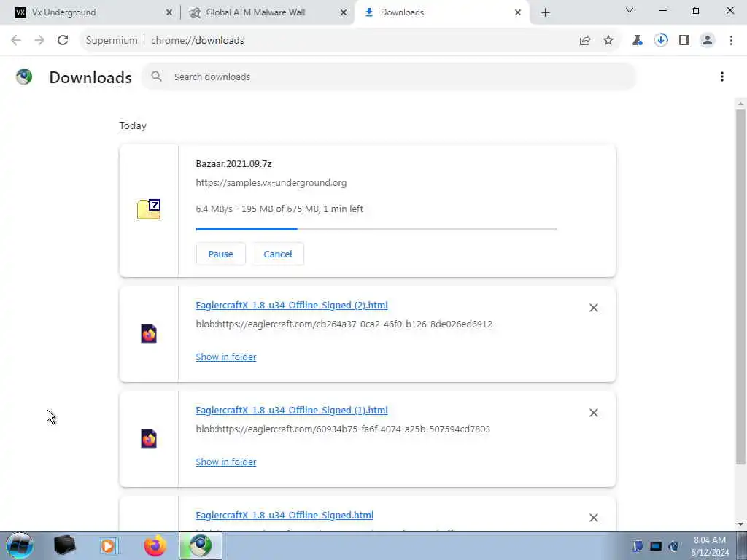Open EaglercraftX_1.8_u34_Offline_Signed.html link
Image resolution: width=747 pixels, height=560 pixels.
coord(285,516)
